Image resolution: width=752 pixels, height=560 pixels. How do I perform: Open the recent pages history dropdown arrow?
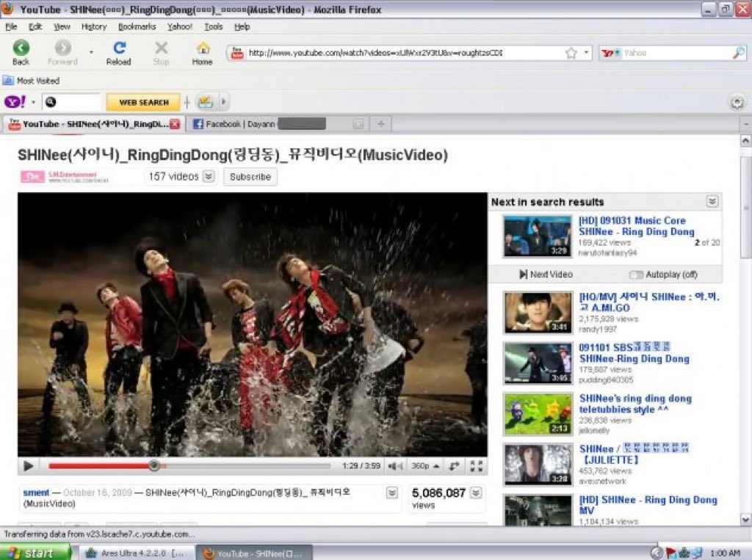point(91,52)
